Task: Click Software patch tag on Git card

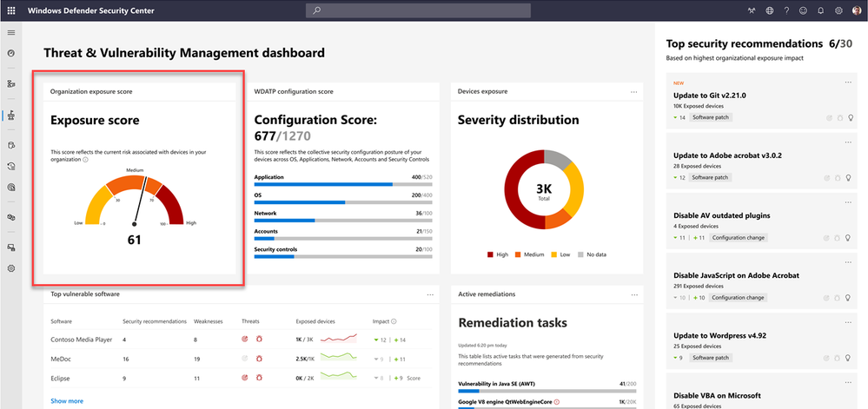Action: (x=711, y=117)
